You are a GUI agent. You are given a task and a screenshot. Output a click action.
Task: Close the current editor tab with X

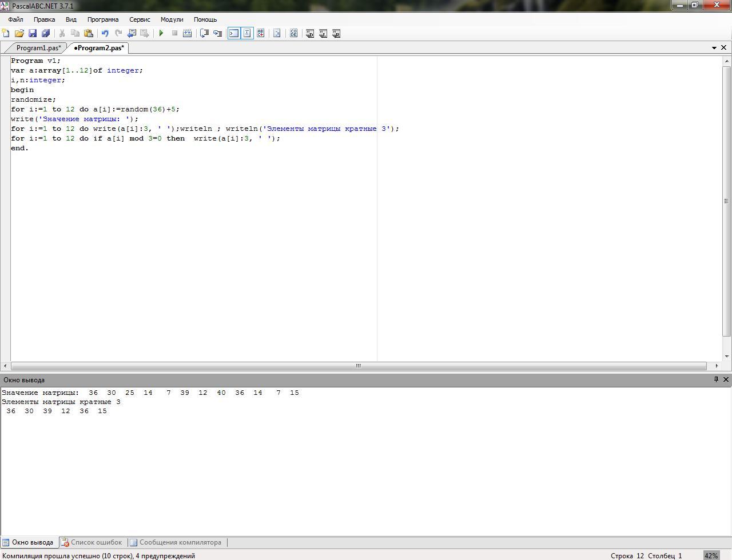click(x=724, y=48)
